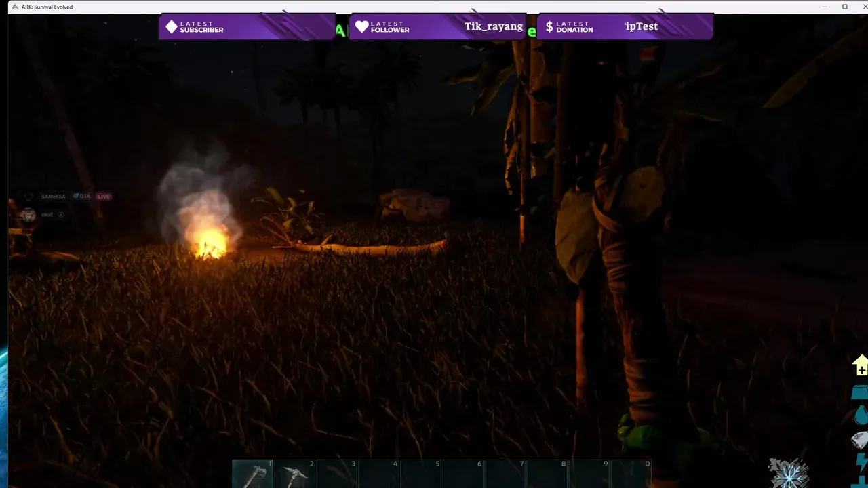Click the yellow level-up arrow icon
This screenshot has height=488, width=868.
(860, 365)
